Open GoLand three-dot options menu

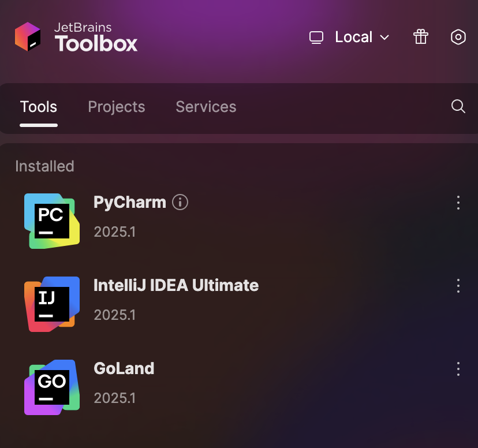458,369
